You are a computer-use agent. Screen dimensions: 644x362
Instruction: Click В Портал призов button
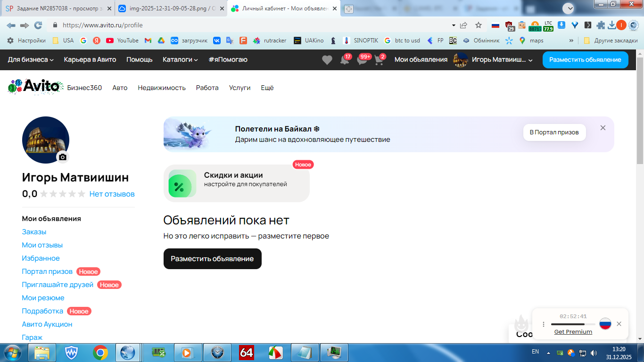pos(554,132)
